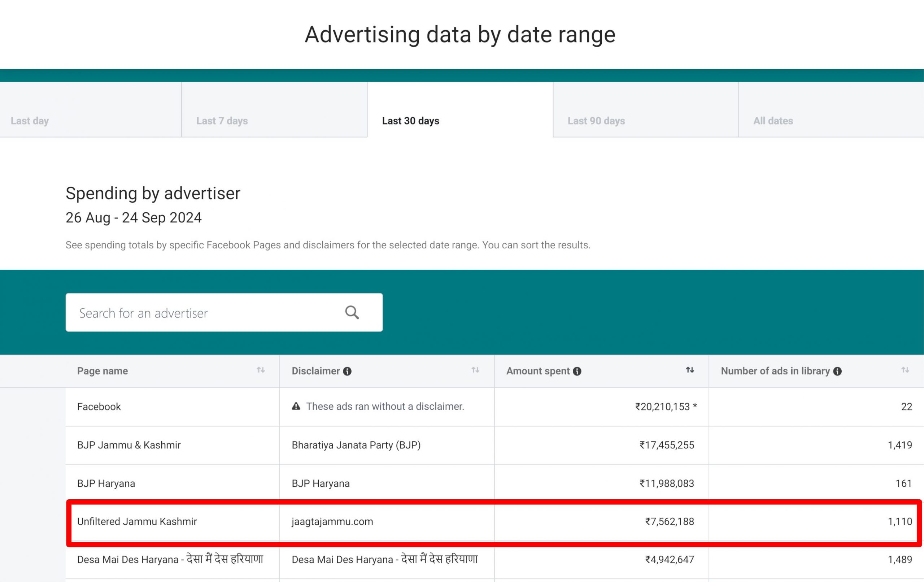The height and width of the screenshot is (582, 924).
Task: Click Desa Mai Des Haryana disclaimer cell
Action: coord(384,560)
